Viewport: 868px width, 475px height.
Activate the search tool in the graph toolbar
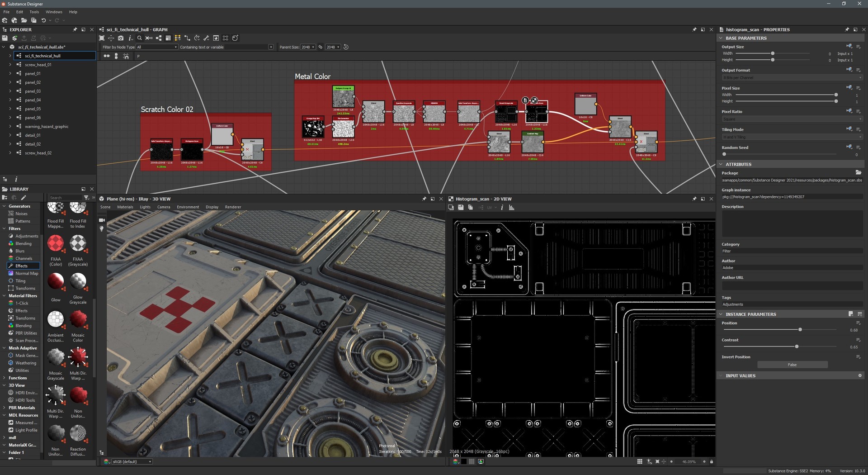(140, 38)
